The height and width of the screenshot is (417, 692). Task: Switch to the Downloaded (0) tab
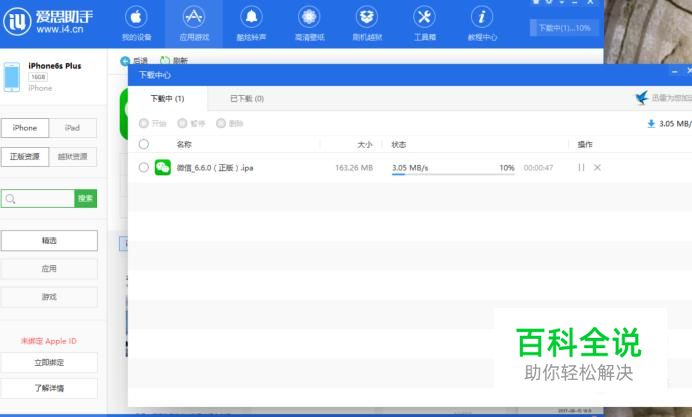tap(247, 99)
